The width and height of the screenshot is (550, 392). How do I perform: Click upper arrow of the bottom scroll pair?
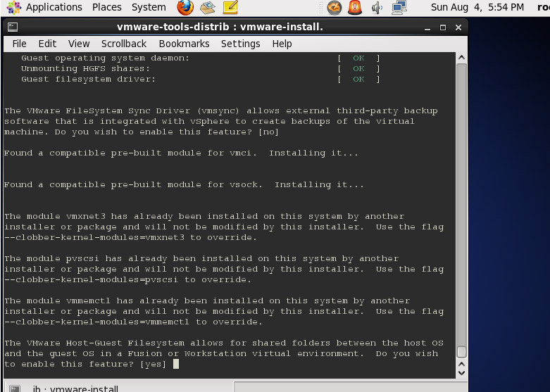pos(461,365)
